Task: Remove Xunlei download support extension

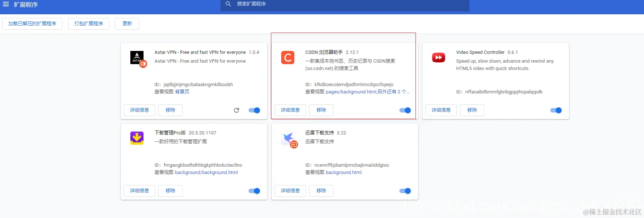Action: (321, 191)
